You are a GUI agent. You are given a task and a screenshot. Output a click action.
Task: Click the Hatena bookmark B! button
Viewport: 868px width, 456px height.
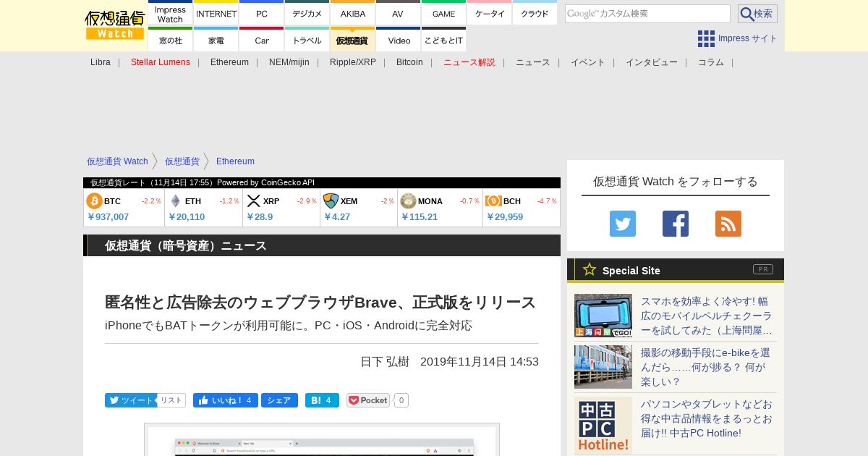coord(322,400)
